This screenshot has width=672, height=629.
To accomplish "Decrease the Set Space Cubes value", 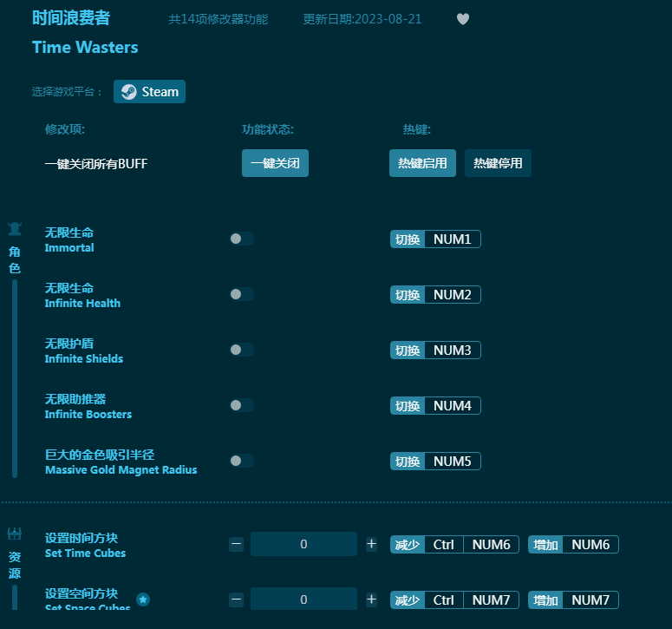I will (237, 600).
